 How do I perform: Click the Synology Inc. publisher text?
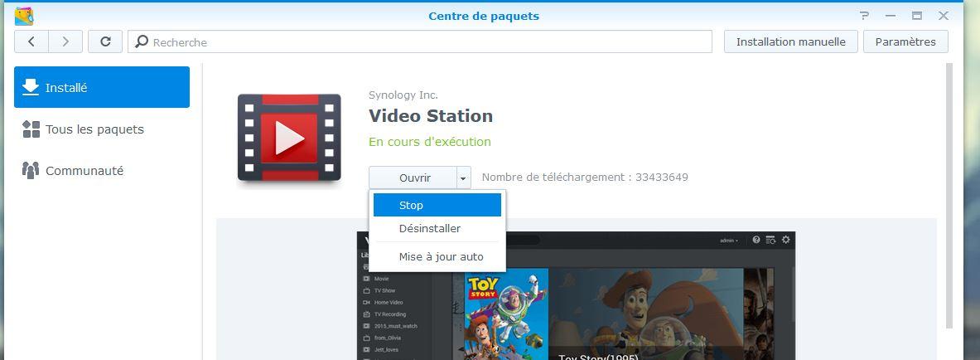403,95
